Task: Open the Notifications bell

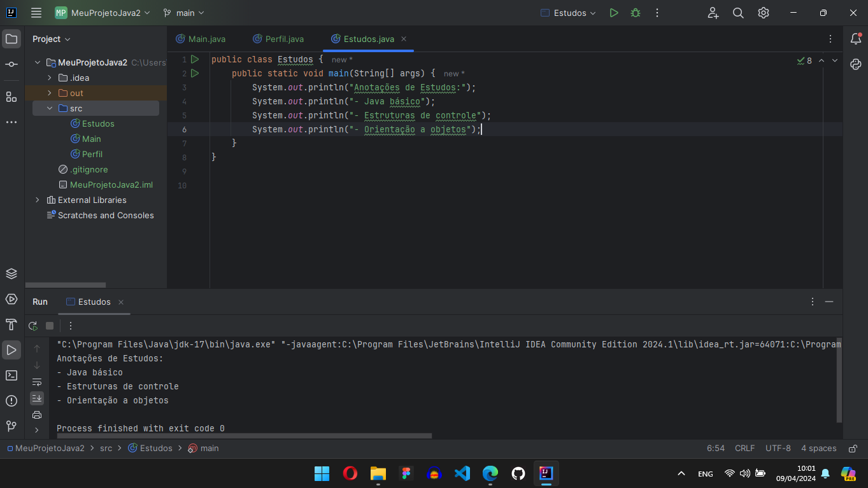Action: click(856, 39)
